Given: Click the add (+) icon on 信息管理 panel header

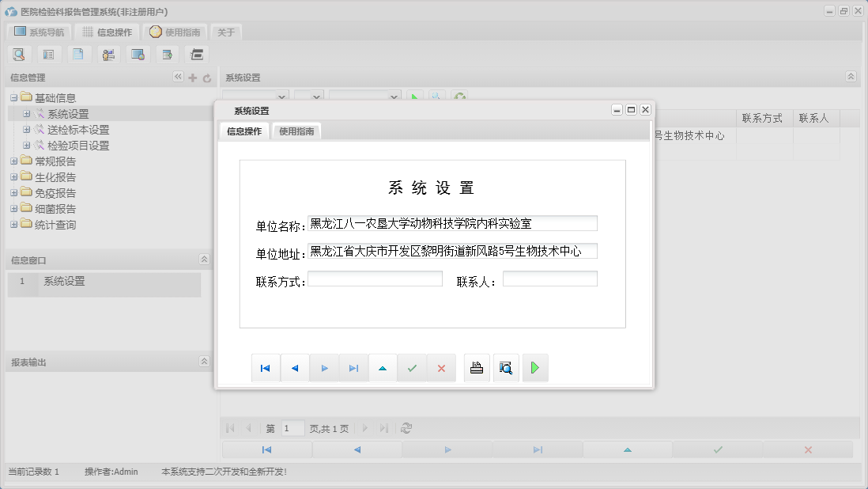Looking at the screenshot, I should tap(193, 77).
